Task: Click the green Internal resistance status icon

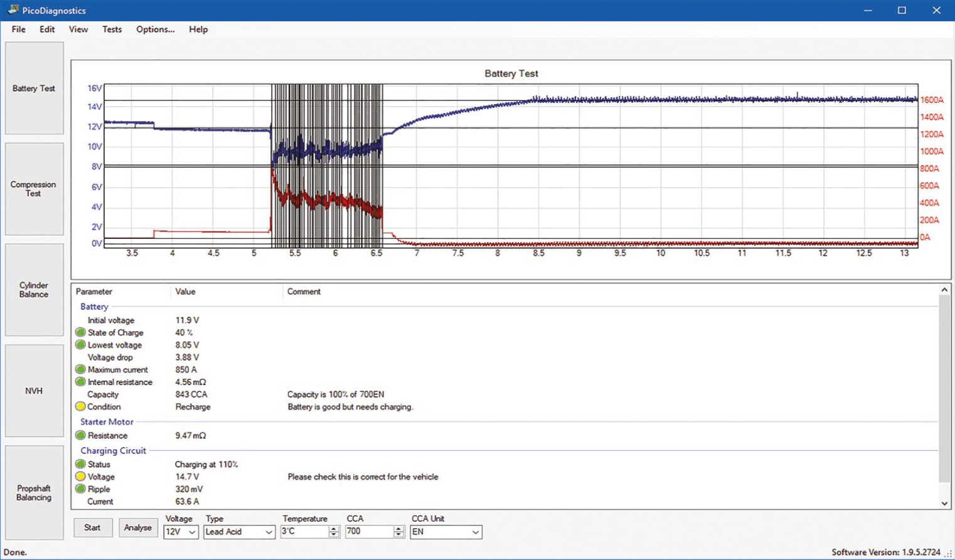Action: [x=80, y=382]
